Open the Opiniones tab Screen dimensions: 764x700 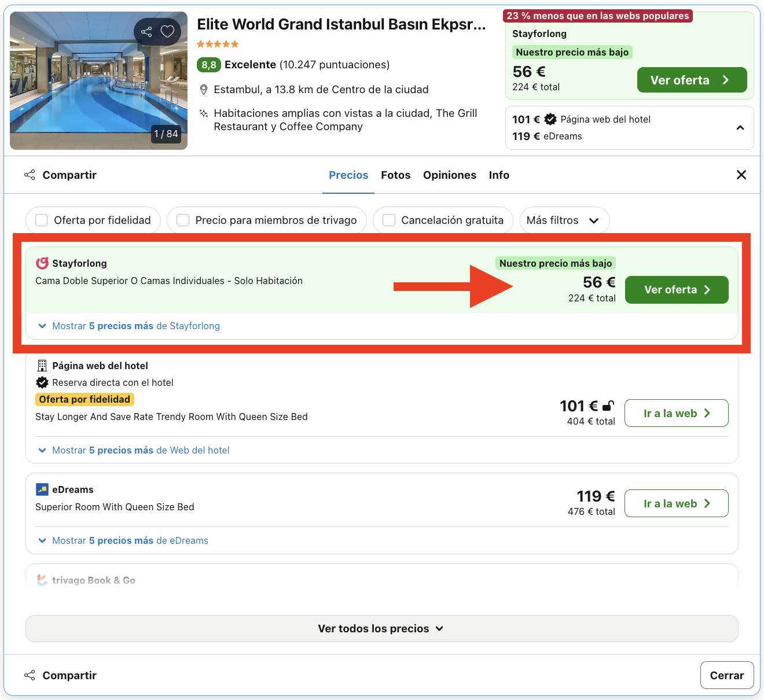click(450, 175)
